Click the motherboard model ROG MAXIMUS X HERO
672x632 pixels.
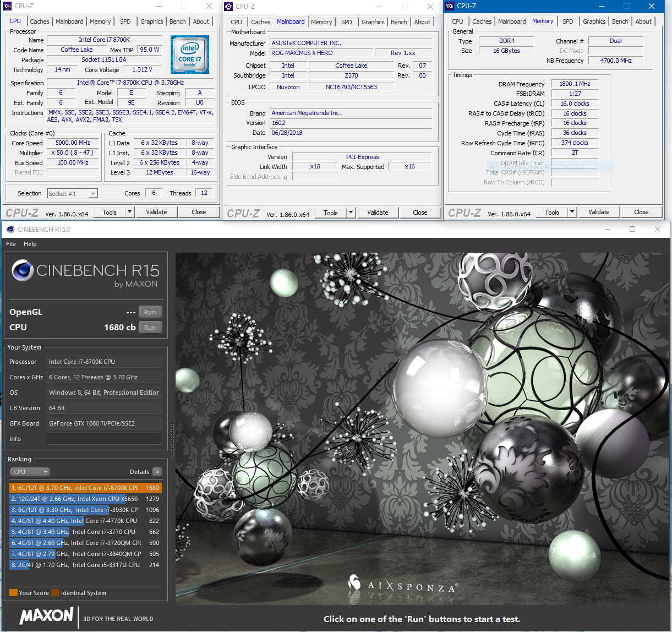(321, 53)
